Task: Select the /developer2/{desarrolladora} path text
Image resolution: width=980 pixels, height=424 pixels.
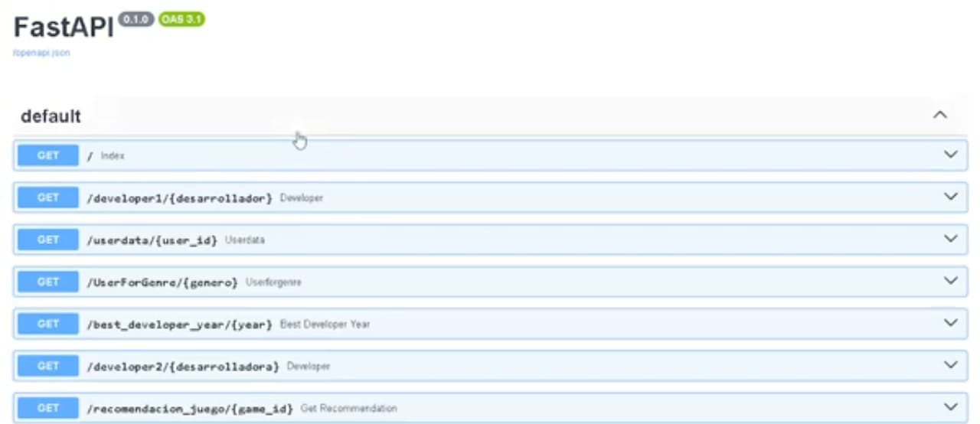Action: point(183,367)
